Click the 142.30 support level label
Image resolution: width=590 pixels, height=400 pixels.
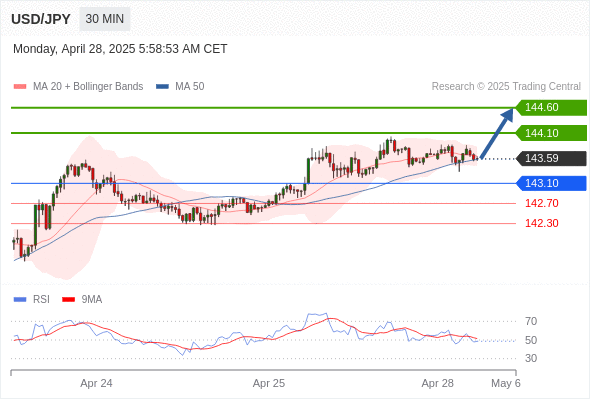541,224
